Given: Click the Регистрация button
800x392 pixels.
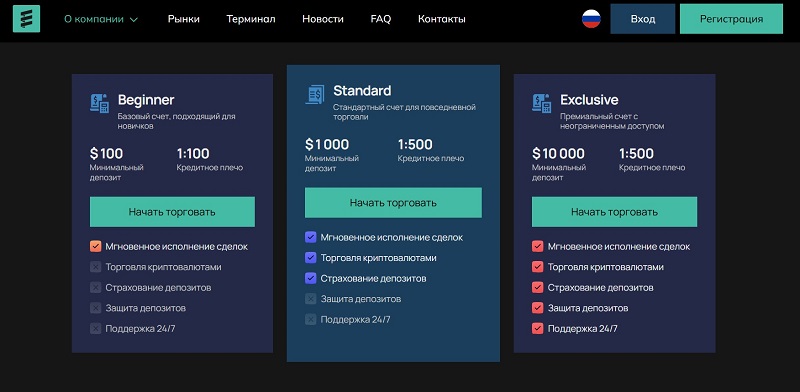Looking at the screenshot, I should click(x=731, y=19).
